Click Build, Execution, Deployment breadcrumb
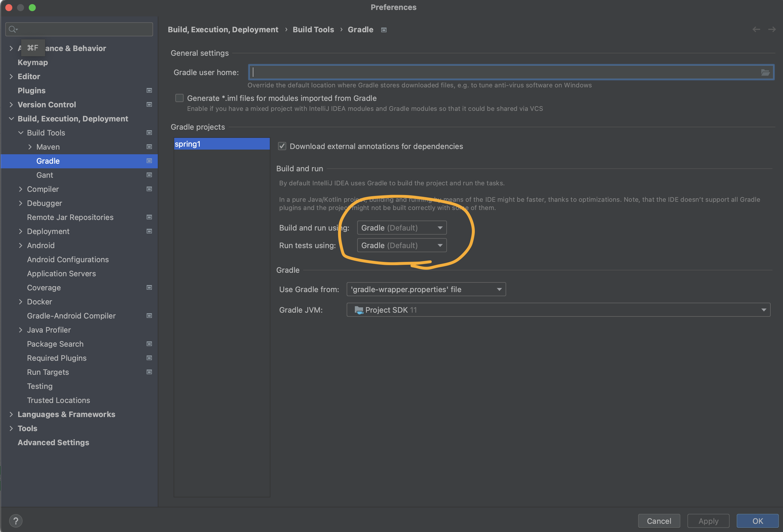The height and width of the screenshot is (532, 783). (x=223, y=30)
